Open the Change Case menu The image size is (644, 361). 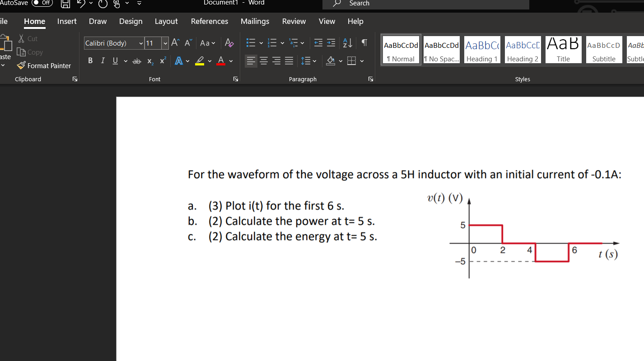[207, 43]
